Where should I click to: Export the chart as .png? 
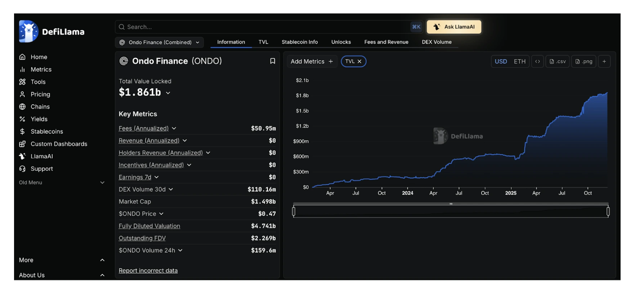(x=584, y=62)
